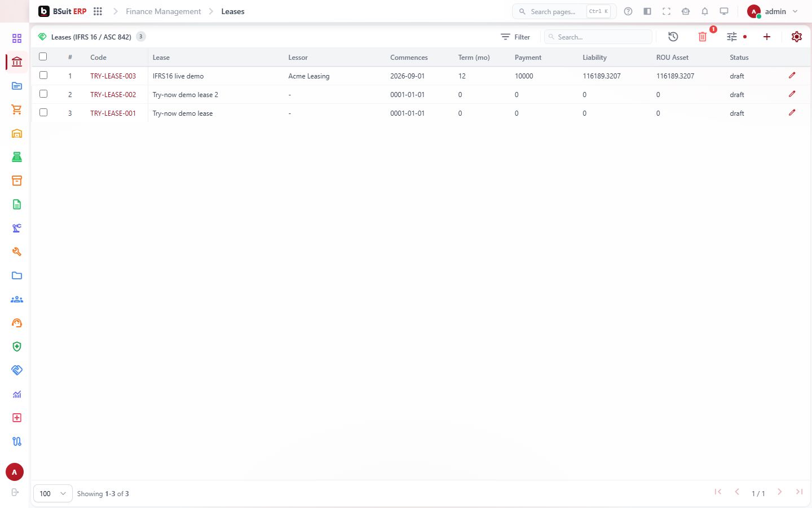The height and width of the screenshot is (508, 812).
Task: Click the monitor display icon
Action: 724,11
